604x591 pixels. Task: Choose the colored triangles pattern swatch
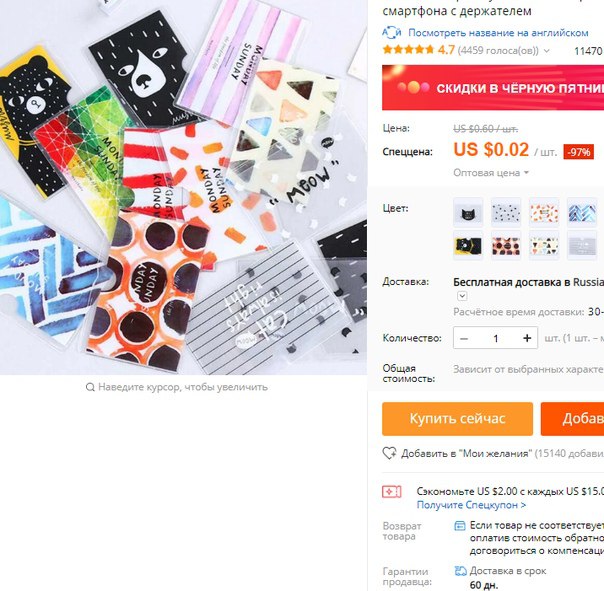coord(544,246)
